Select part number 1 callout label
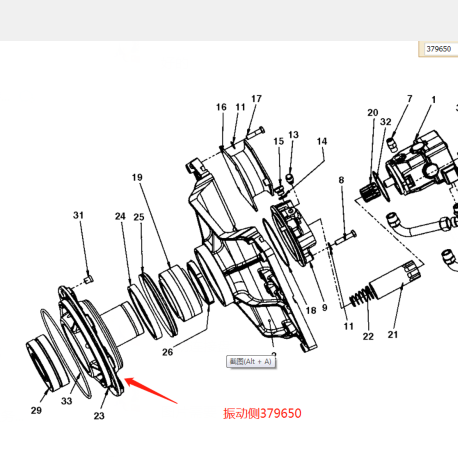 click(x=434, y=100)
